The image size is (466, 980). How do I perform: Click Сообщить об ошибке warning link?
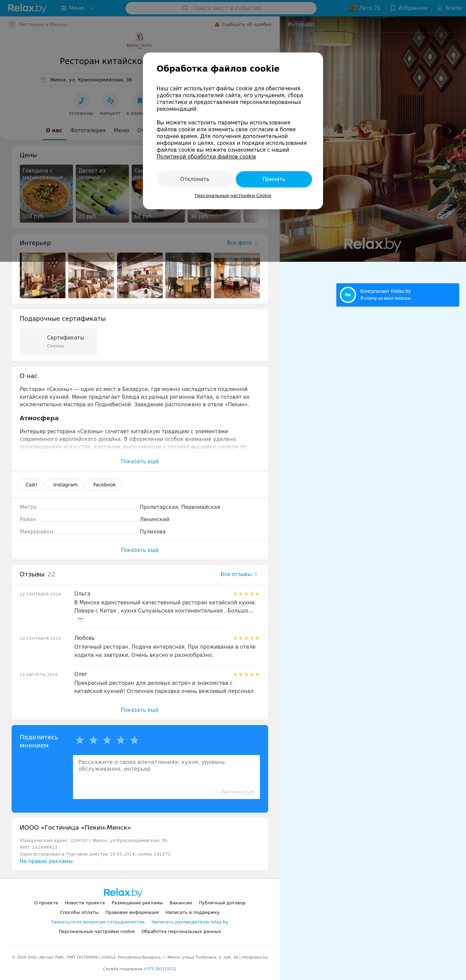(243, 24)
